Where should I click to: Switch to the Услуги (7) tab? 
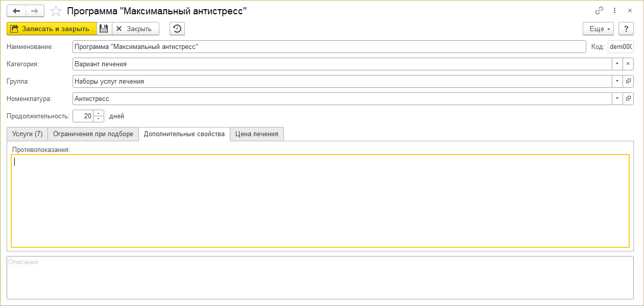(27, 134)
